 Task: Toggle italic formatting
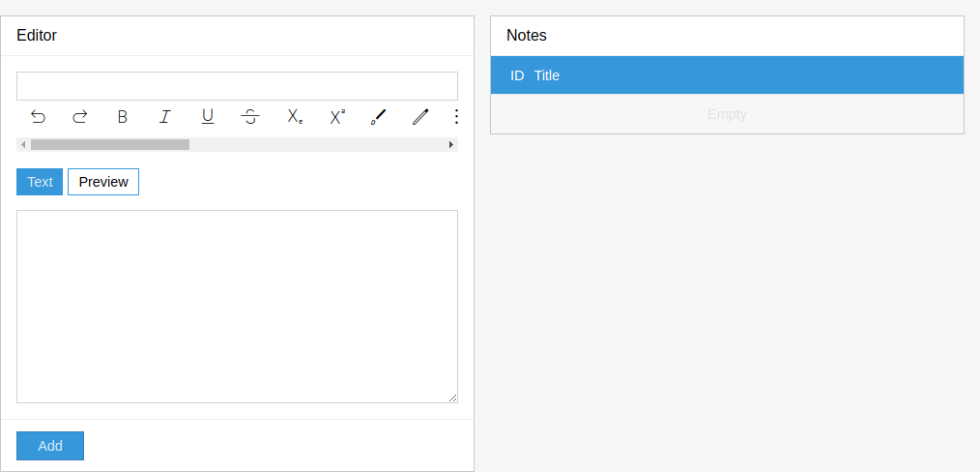click(165, 117)
